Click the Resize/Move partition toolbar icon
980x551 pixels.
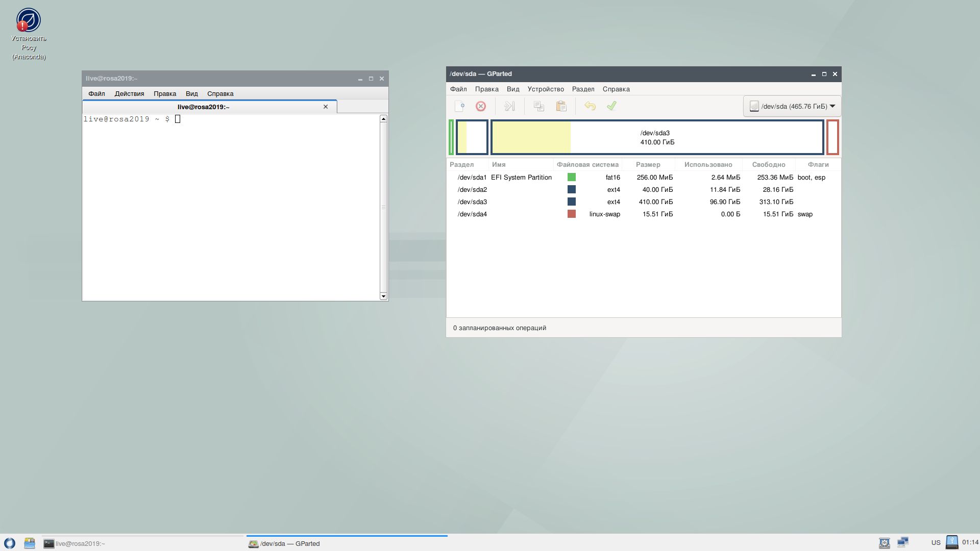[x=509, y=106]
